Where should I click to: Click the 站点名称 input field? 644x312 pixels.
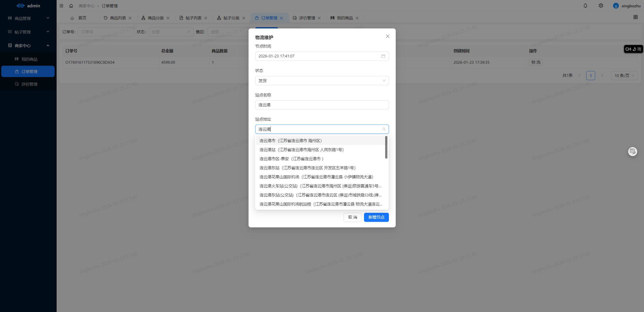click(x=322, y=105)
